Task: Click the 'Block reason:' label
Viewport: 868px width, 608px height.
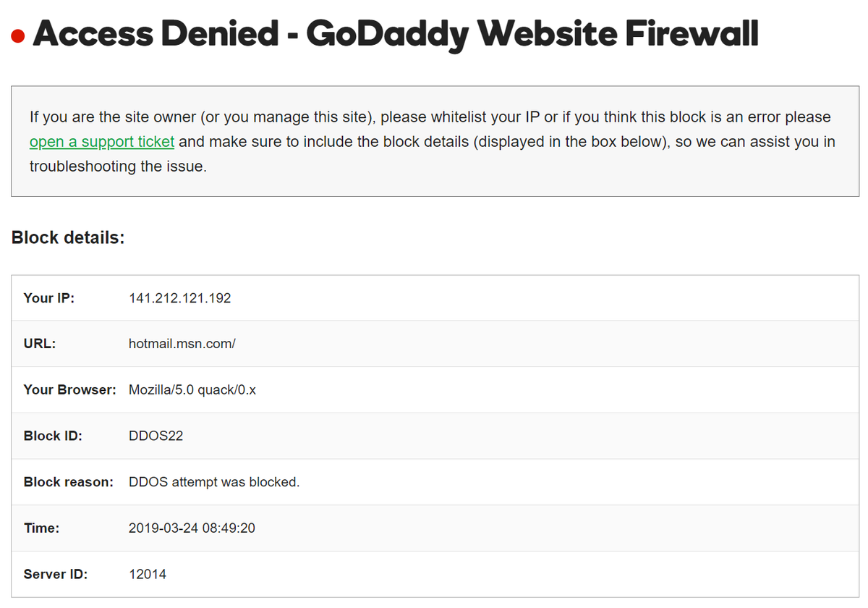Action: [x=68, y=482]
